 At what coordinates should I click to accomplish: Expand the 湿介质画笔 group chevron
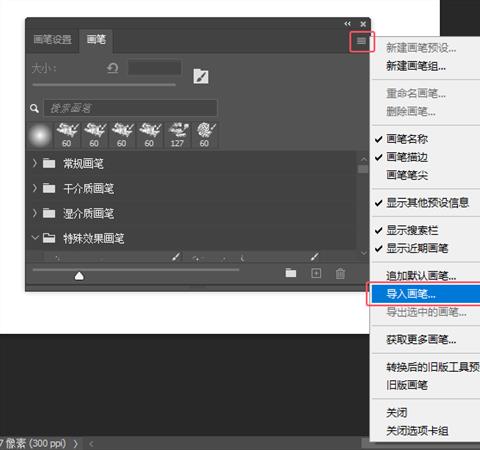[35, 213]
